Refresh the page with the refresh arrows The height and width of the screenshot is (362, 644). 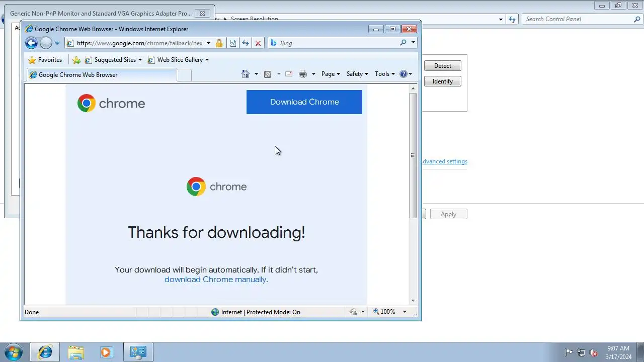pyautogui.click(x=246, y=43)
